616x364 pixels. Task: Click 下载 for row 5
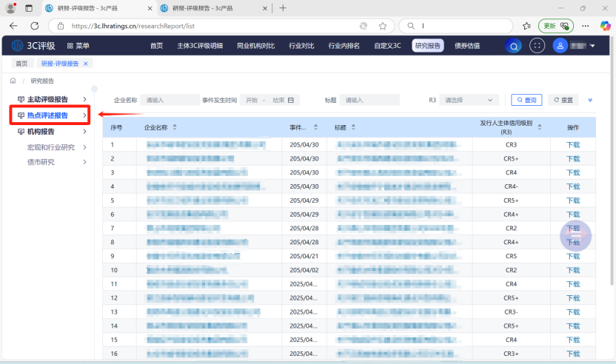(573, 200)
